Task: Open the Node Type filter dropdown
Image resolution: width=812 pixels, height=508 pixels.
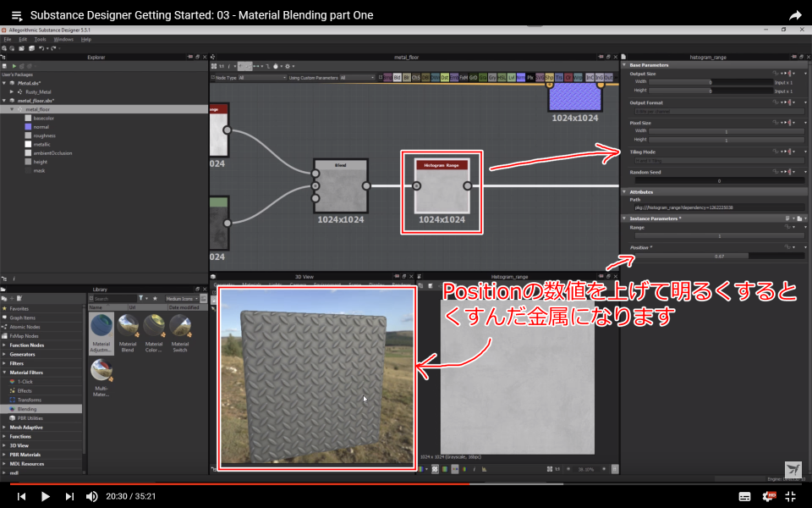Action: [262, 78]
